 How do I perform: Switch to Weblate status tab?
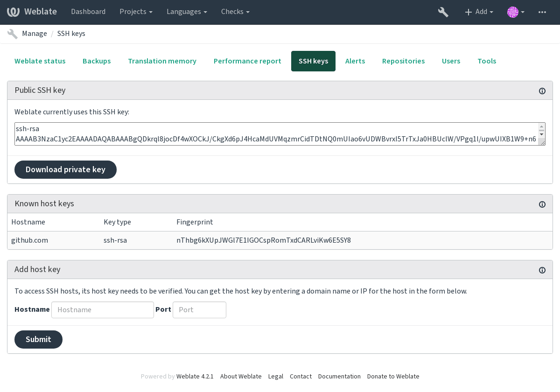40,61
